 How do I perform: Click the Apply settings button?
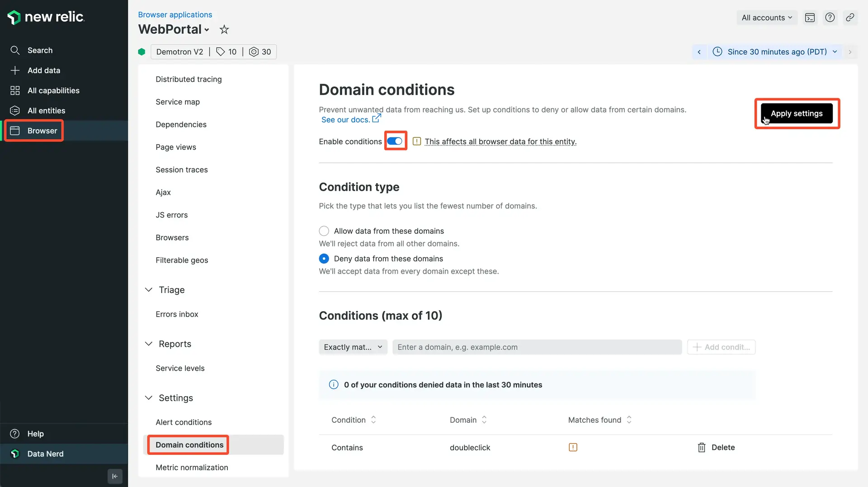point(796,113)
